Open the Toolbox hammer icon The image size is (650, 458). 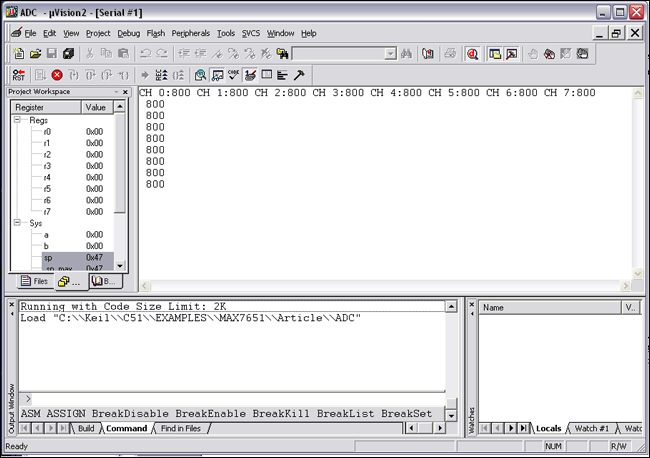[x=299, y=74]
